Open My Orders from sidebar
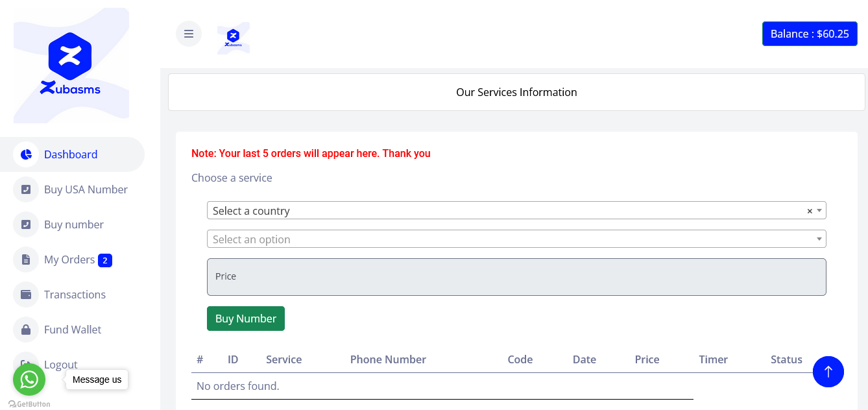 pos(69,259)
